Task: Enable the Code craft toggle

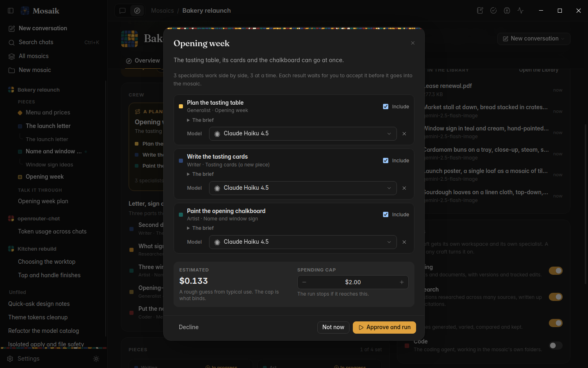Action: [555, 346]
